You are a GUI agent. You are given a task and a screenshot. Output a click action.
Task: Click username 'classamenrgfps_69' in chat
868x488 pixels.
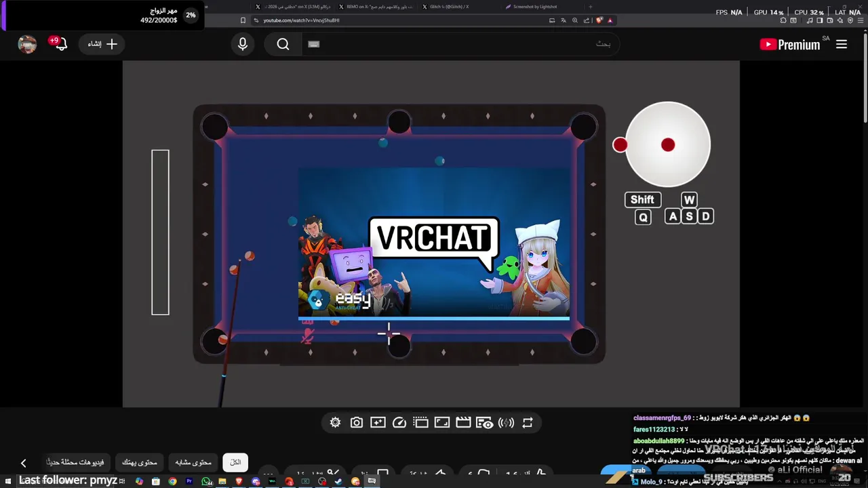662,418
